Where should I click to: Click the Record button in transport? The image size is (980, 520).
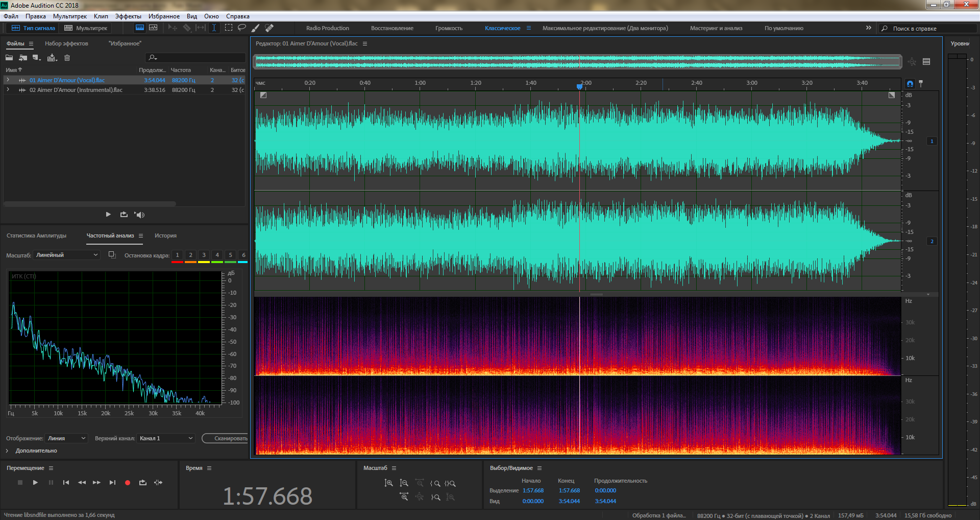coord(128,483)
